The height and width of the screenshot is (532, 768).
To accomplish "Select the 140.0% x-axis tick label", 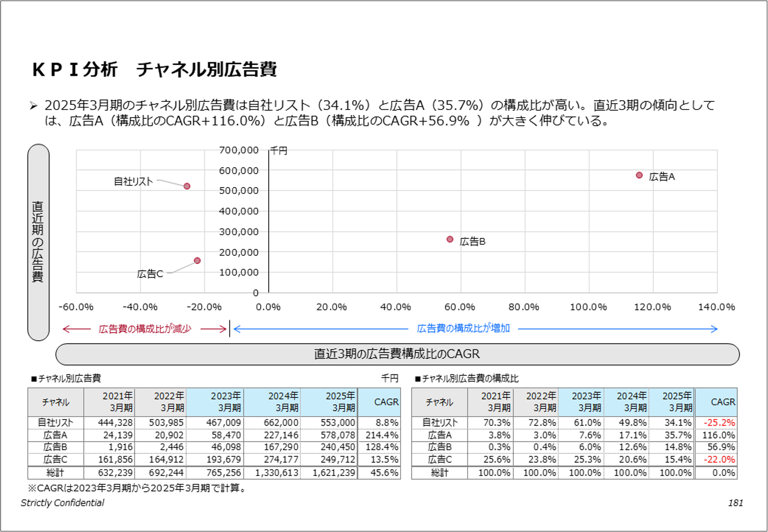I will tap(716, 307).
